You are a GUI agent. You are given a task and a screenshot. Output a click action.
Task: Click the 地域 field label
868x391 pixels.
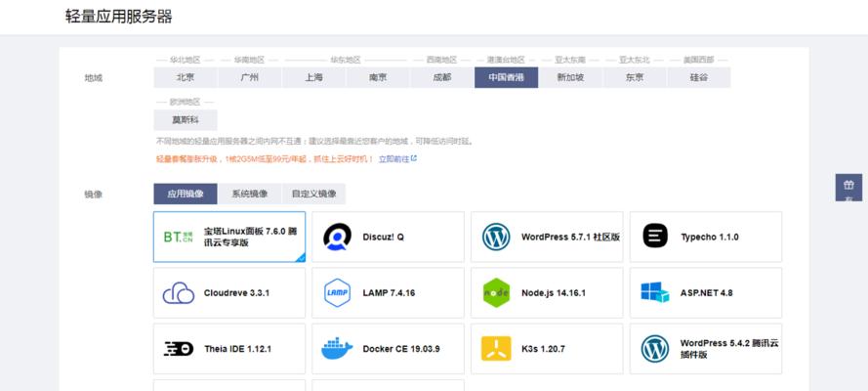click(x=93, y=78)
